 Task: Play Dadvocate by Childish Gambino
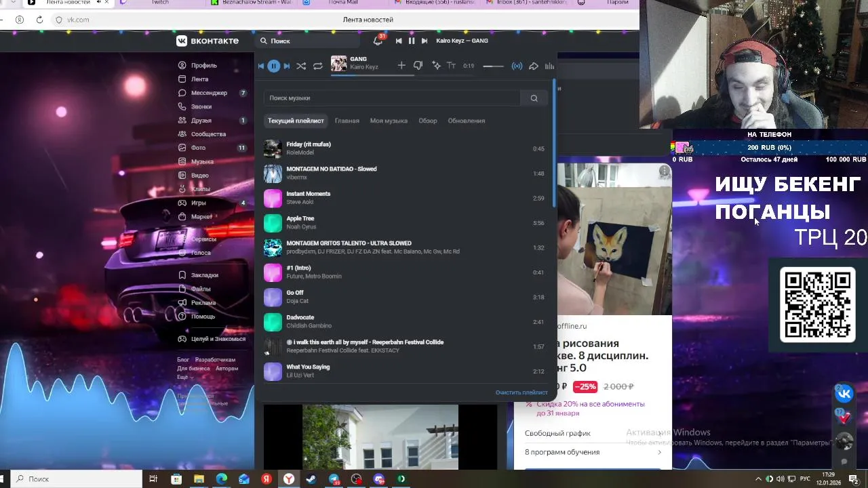[405, 321]
